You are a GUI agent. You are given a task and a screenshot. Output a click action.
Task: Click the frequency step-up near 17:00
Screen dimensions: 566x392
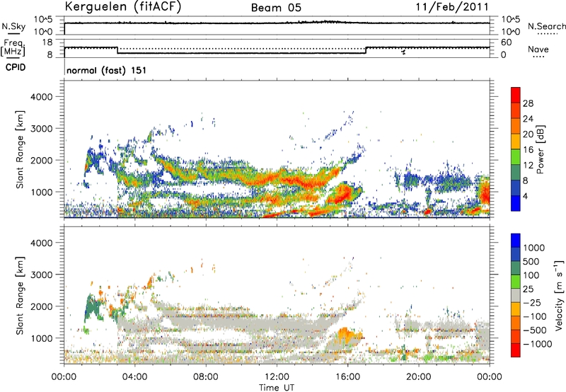pos(366,50)
